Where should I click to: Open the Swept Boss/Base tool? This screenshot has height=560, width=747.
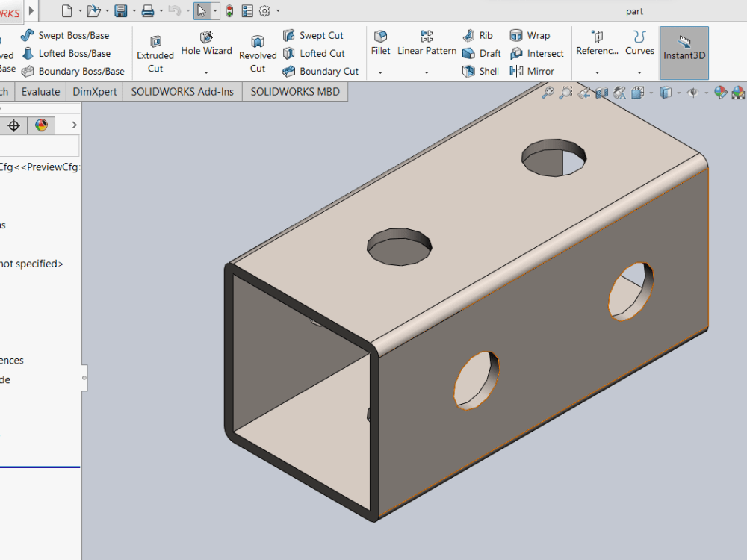point(66,35)
